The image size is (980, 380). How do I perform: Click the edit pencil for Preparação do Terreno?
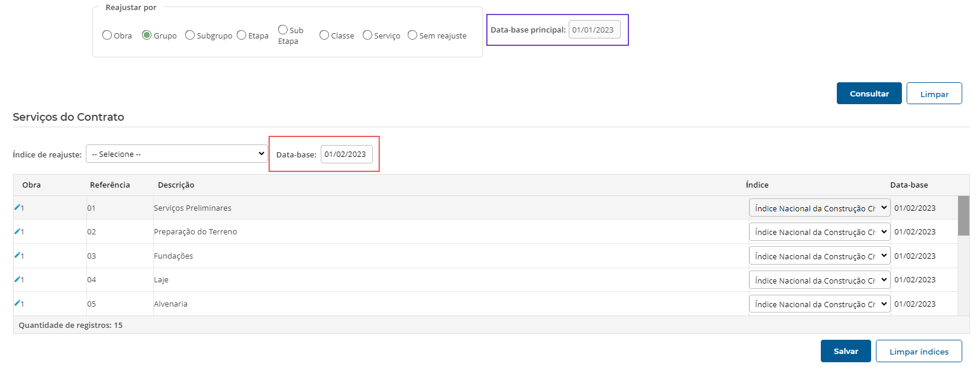tap(18, 231)
